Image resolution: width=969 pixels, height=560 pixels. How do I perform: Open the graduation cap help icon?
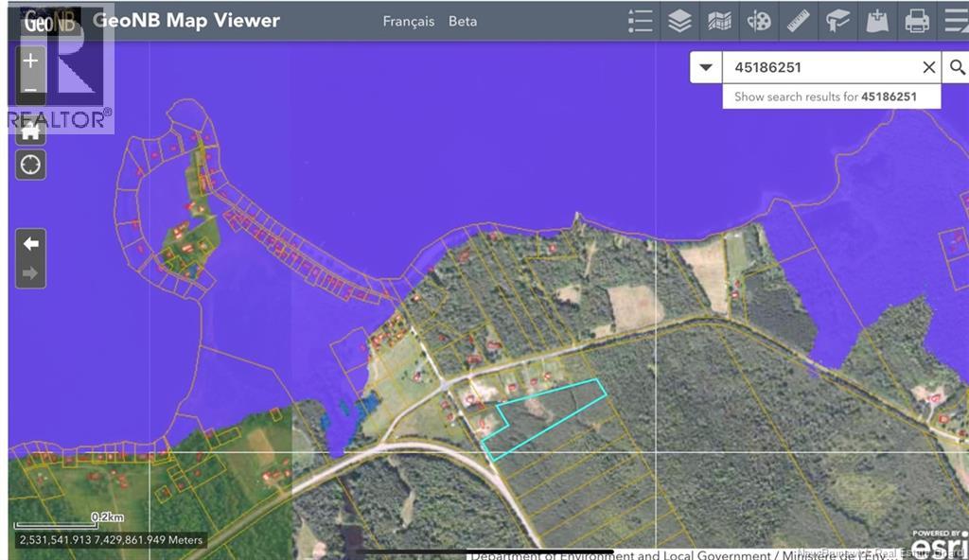click(837, 21)
